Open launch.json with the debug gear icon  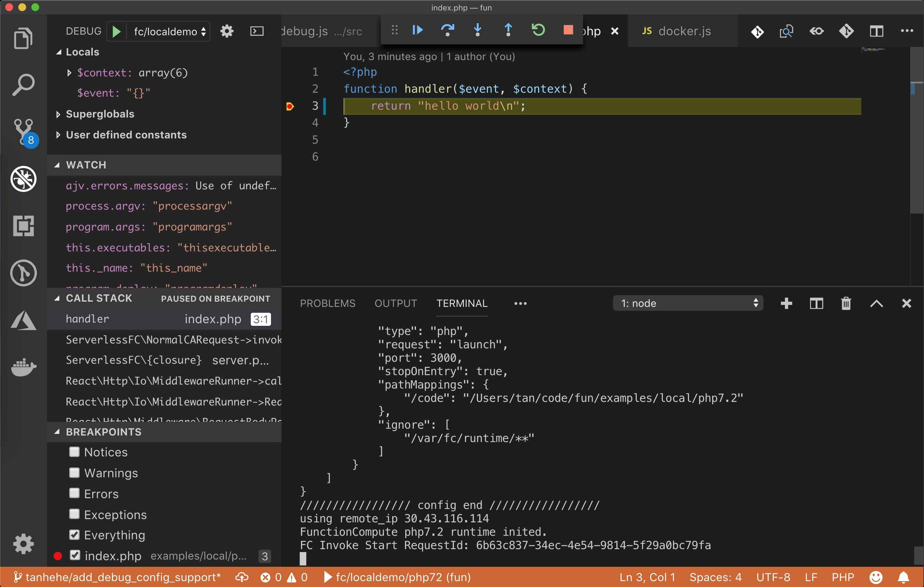(x=227, y=31)
